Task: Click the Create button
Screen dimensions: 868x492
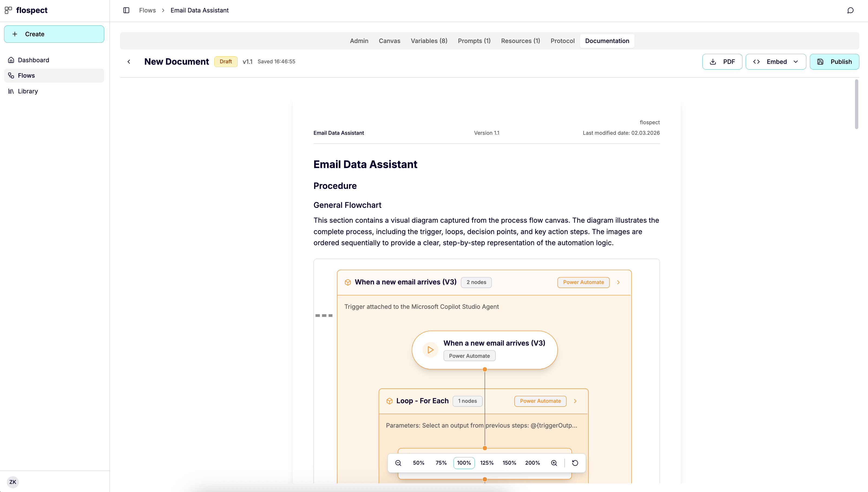Action: click(54, 34)
